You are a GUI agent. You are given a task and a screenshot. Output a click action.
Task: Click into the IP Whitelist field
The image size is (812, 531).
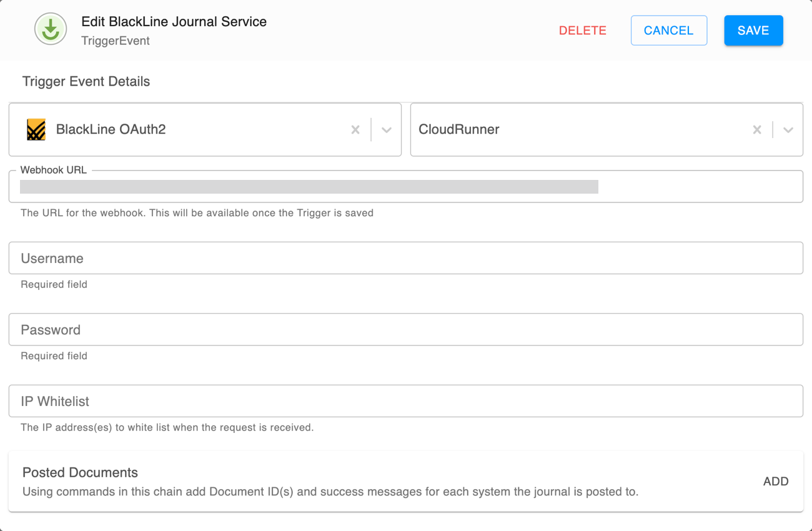(406, 401)
